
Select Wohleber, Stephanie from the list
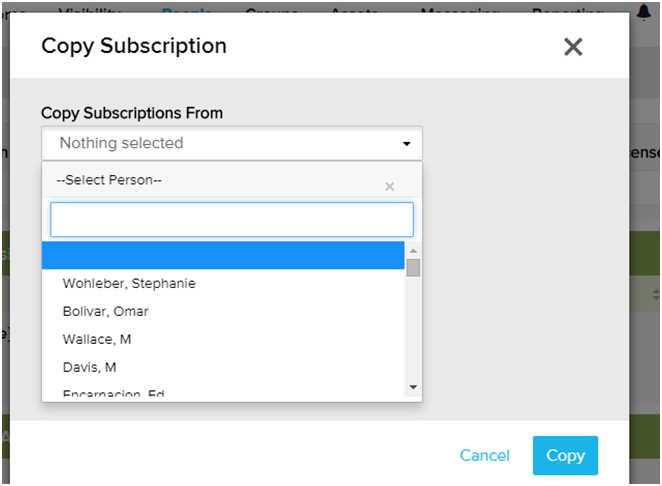point(129,283)
